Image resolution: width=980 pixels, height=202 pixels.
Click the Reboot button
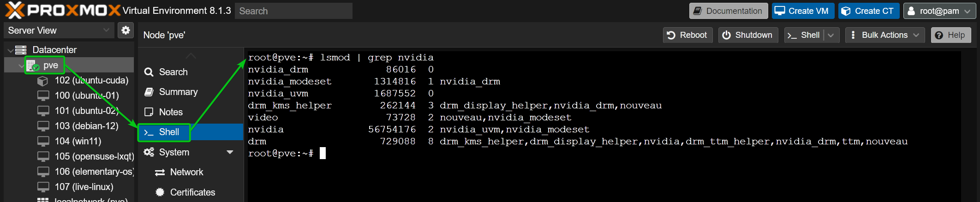[687, 35]
